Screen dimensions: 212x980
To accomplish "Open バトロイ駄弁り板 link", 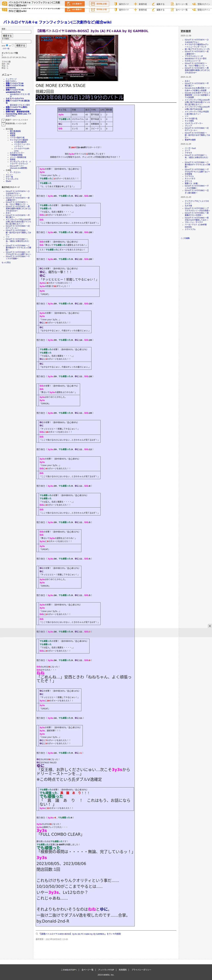I will (17, 138).
